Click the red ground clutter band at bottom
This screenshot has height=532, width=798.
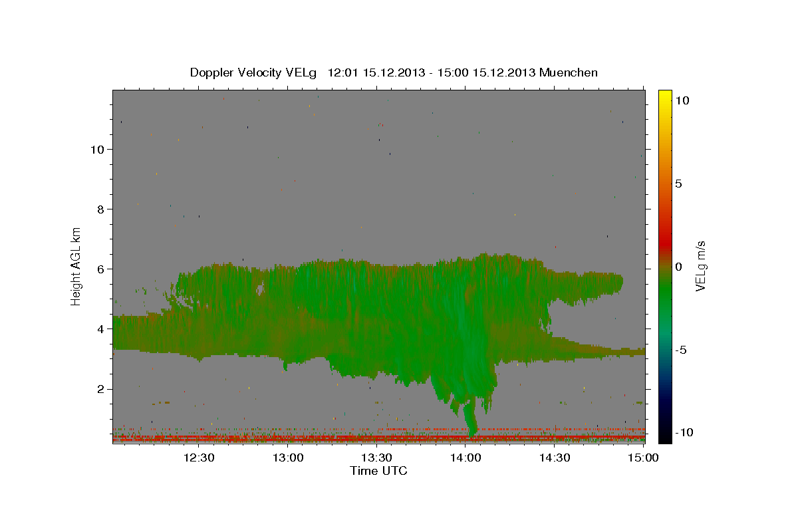pos(378,439)
